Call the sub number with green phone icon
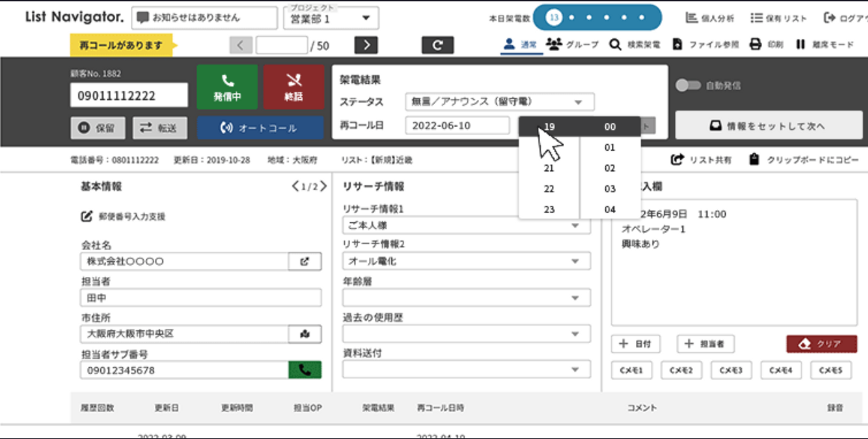Screen dimensions: 868x439 (305, 370)
